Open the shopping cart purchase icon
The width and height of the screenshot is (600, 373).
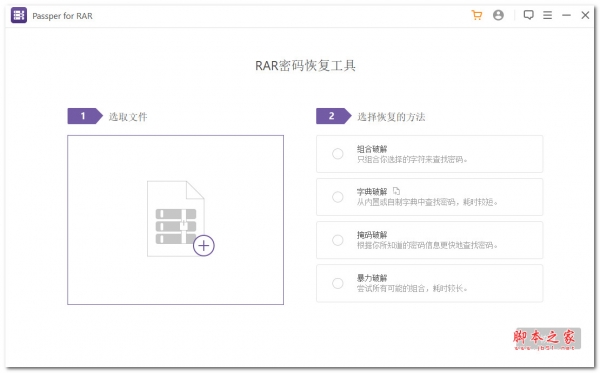click(x=477, y=15)
